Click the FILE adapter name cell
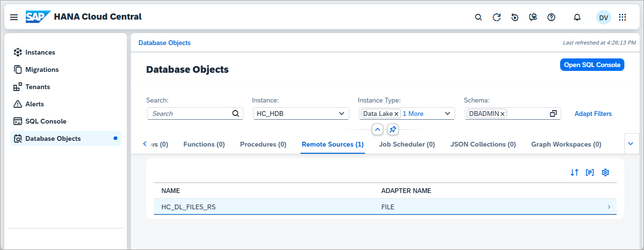 coord(388,207)
